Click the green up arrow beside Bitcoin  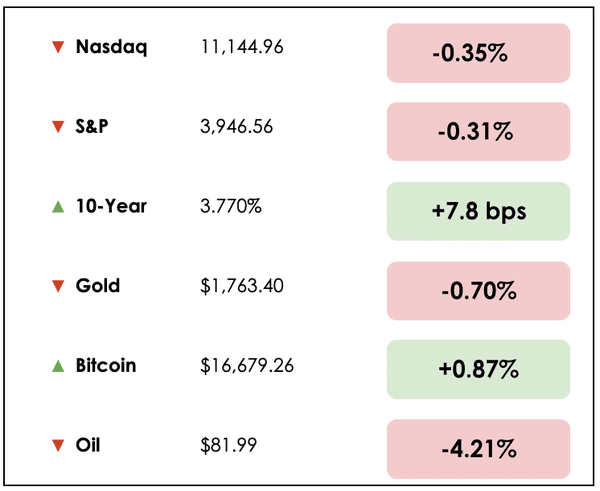click(x=58, y=365)
